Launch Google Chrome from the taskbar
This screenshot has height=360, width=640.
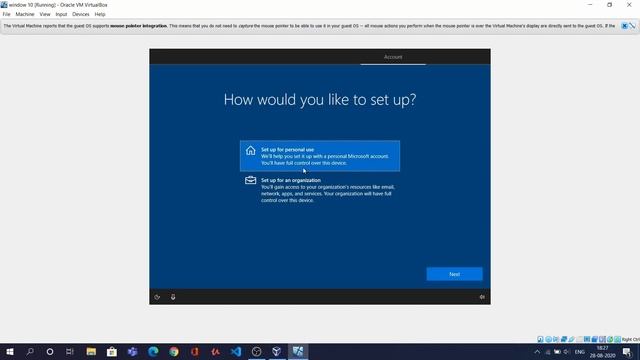point(174,351)
